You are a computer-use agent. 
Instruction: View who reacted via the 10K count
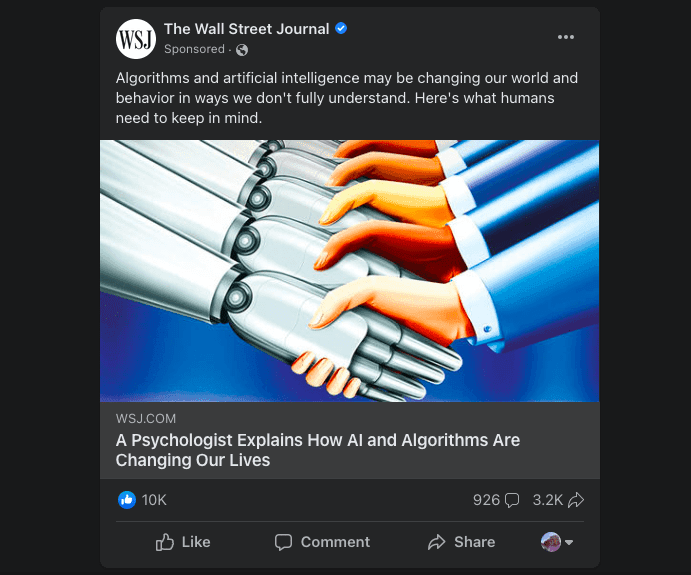154,500
